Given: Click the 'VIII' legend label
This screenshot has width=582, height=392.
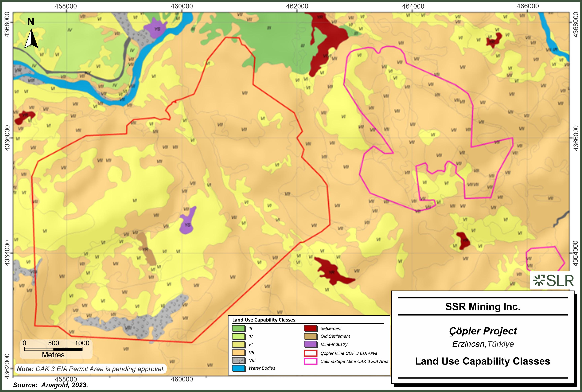Looking at the screenshot, I should (252, 361).
